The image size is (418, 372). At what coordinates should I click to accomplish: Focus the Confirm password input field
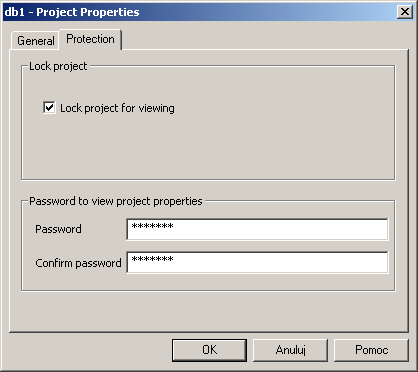click(x=257, y=263)
